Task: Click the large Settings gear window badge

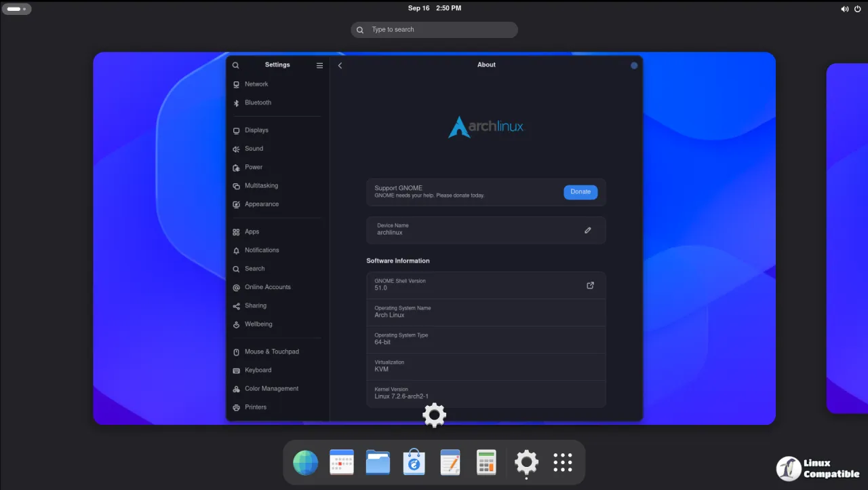Action: click(x=434, y=415)
